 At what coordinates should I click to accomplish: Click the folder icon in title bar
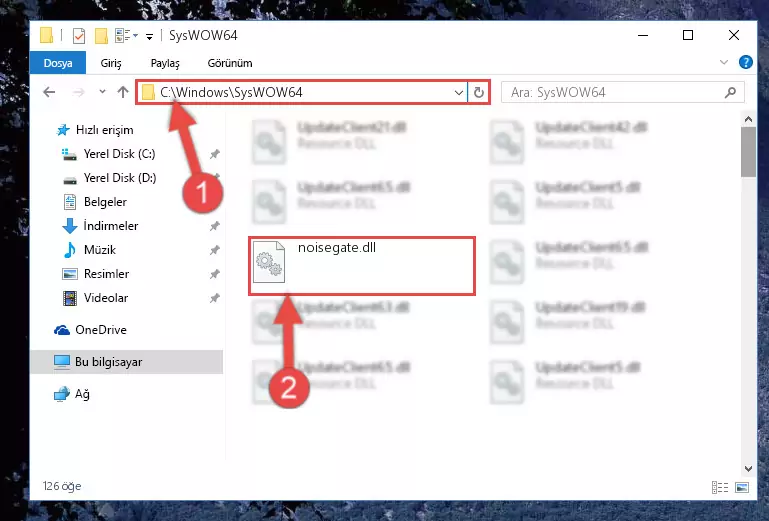pos(47,35)
